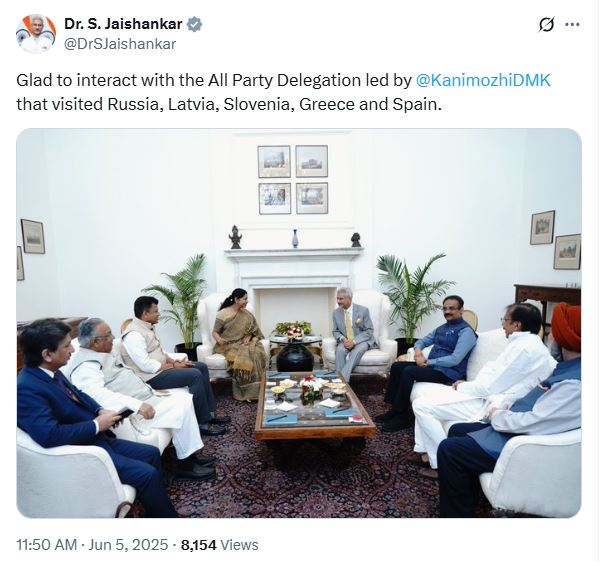
Task: Click the coffee table with flowers in photo
Action: click(315, 406)
